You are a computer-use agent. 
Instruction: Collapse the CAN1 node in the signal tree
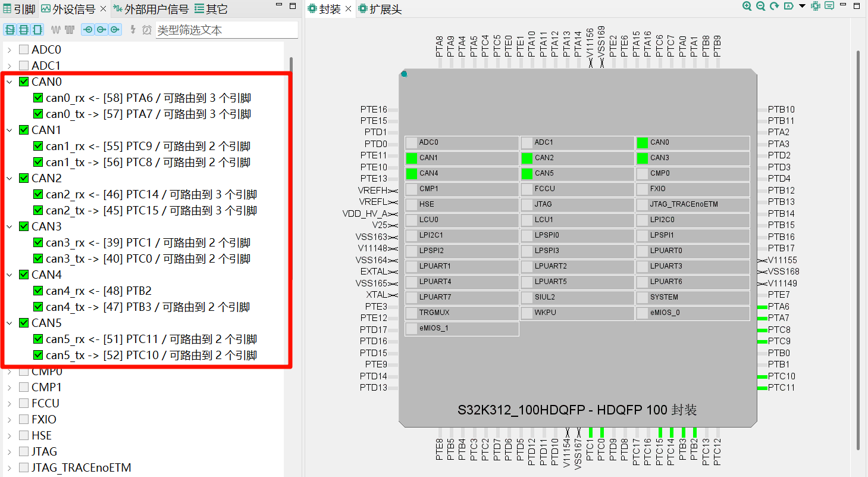point(10,130)
